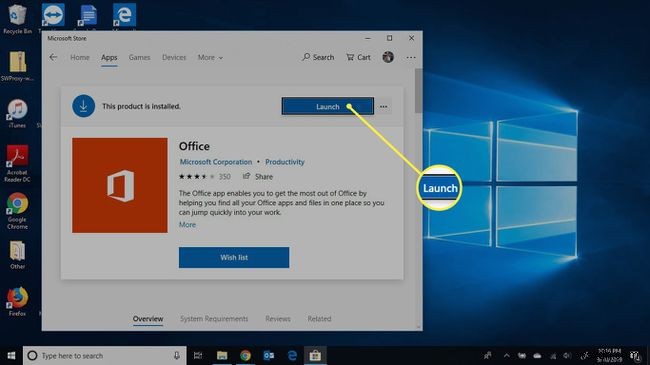Show hidden system tray icons chevron
The image size is (650, 365).
[507, 355]
